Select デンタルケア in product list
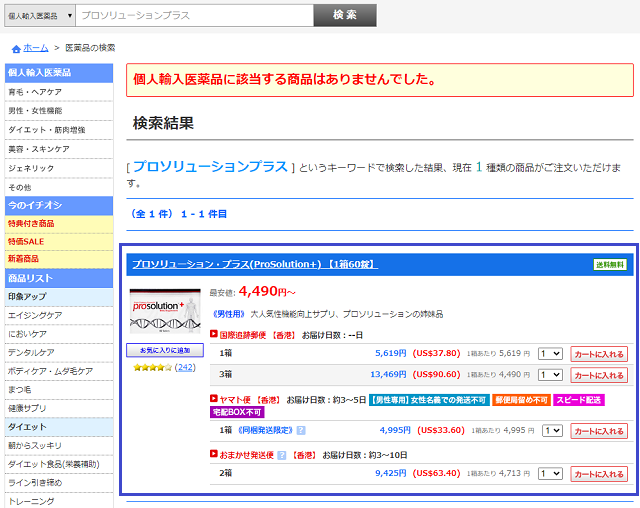Image resolution: width=640 pixels, height=508 pixels. (59, 353)
